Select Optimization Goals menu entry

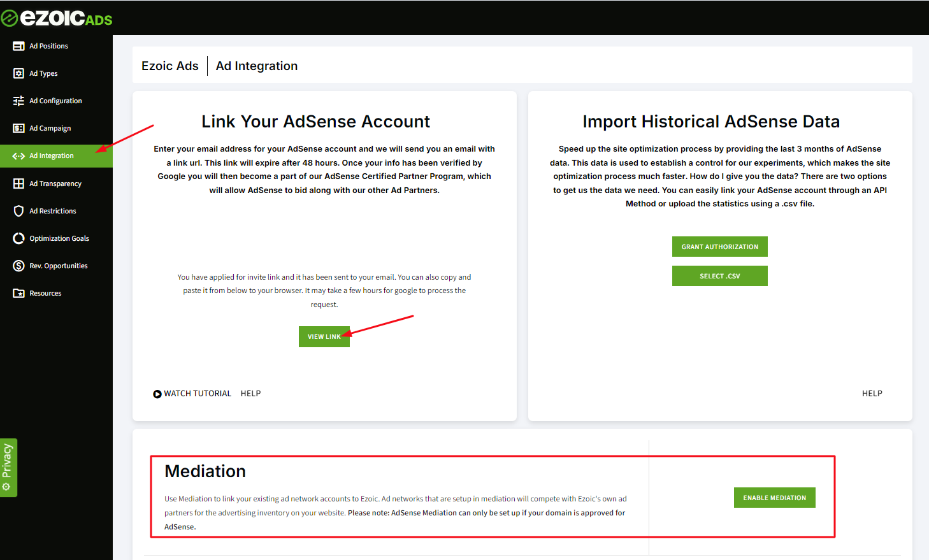pos(59,238)
